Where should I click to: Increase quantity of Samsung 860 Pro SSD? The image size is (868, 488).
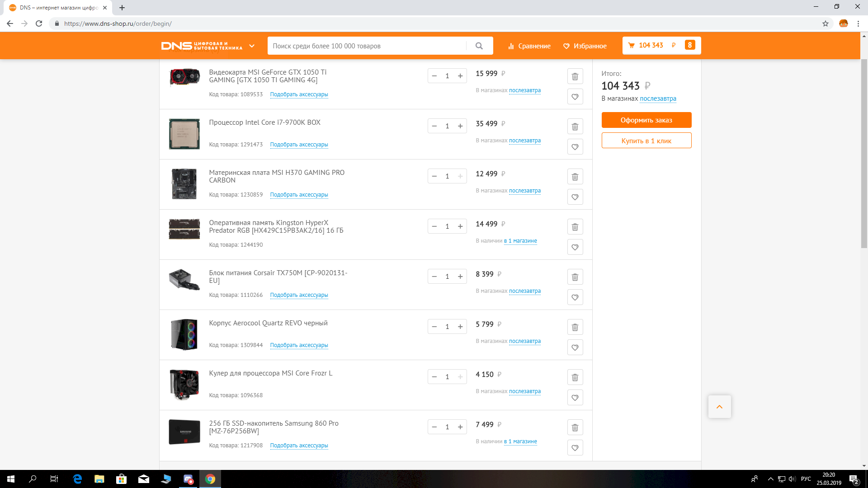(x=460, y=427)
